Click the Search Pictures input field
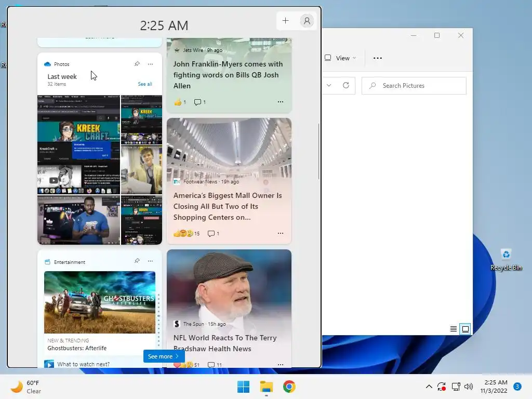 (414, 86)
